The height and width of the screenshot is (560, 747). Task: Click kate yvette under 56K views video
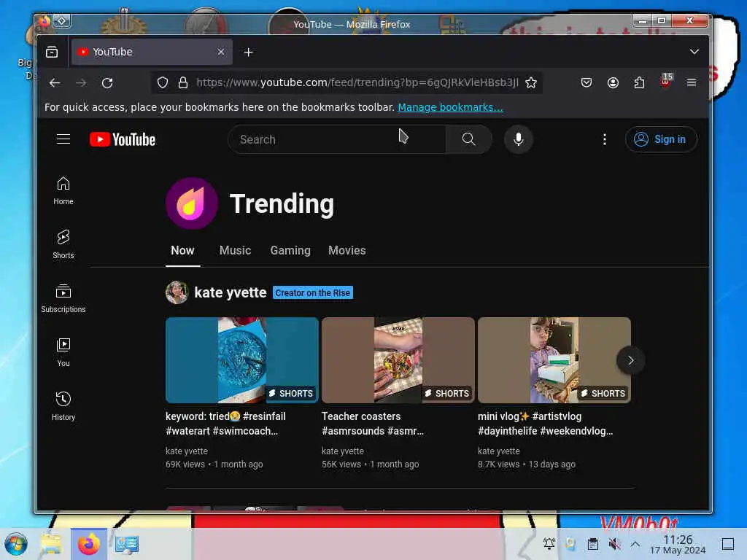pyautogui.click(x=343, y=451)
